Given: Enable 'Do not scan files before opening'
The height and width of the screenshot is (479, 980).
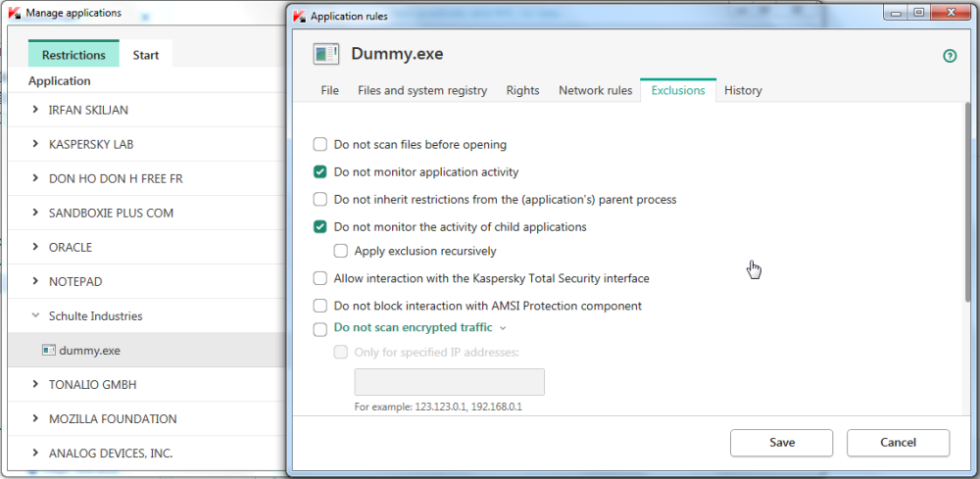Looking at the screenshot, I should click(319, 145).
